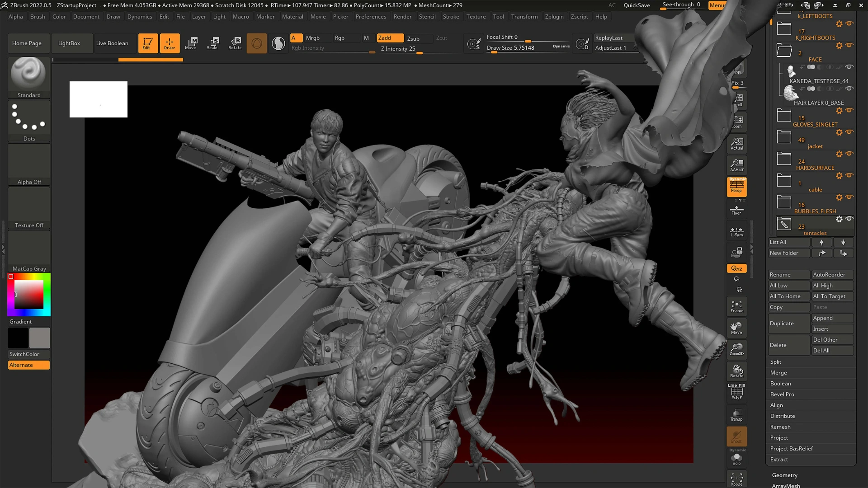This screenshot has height=488, width=868.
Task: Open the Preferences menu
Action: pos(371,17)
